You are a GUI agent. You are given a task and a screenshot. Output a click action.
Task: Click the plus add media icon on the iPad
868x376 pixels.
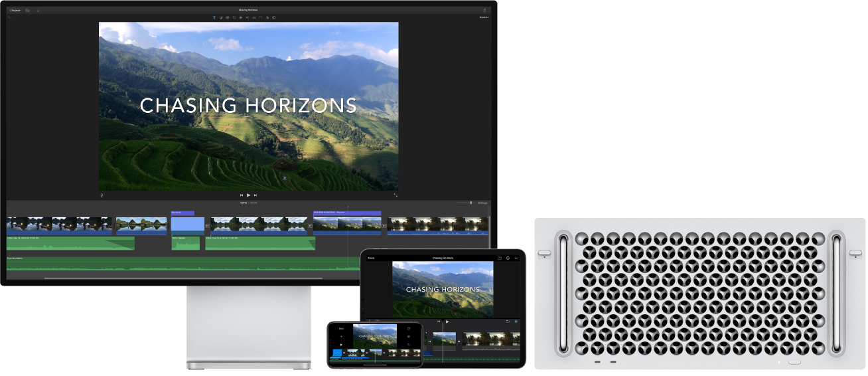tap(516, 258)
